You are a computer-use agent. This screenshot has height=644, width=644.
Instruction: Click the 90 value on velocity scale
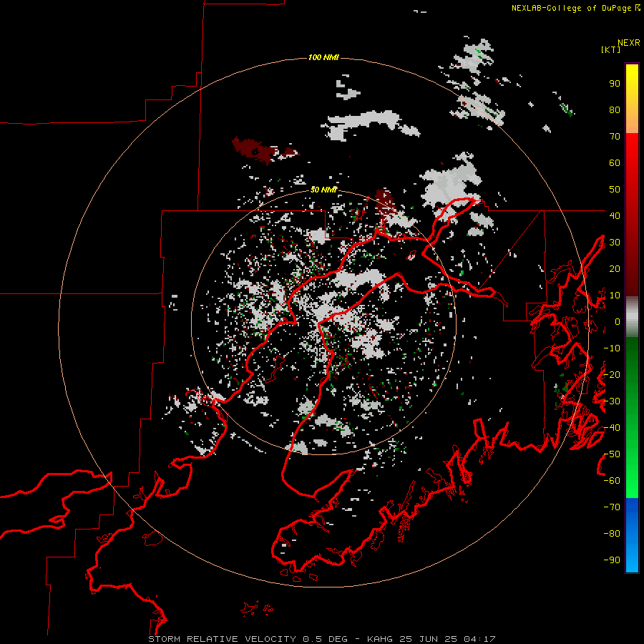point(615,84)
